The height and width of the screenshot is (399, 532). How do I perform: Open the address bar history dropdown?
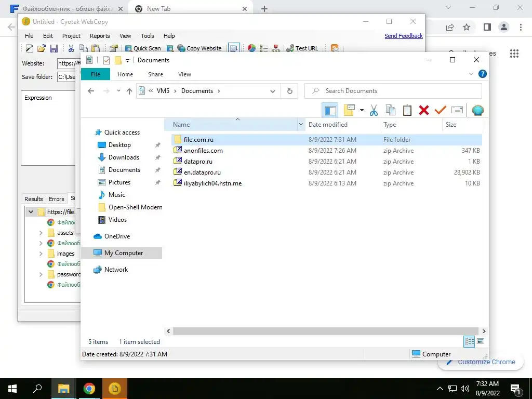point(272,91)
